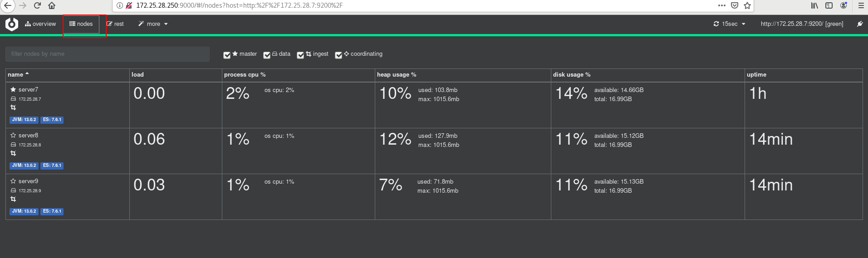This screenshot has height=258, width=868.
Task: Click the host link http://172.25.28.7:9200/ [green]
Action: coord(802,24)
